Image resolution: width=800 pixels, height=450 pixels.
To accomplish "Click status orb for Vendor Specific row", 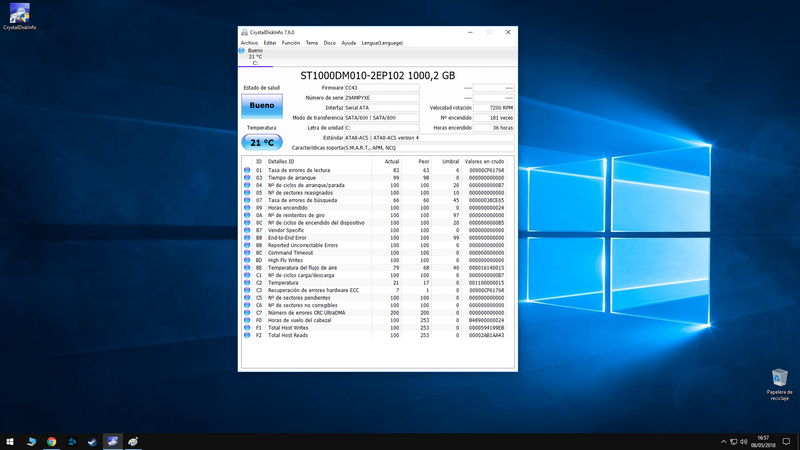I will tap(247, 230).
